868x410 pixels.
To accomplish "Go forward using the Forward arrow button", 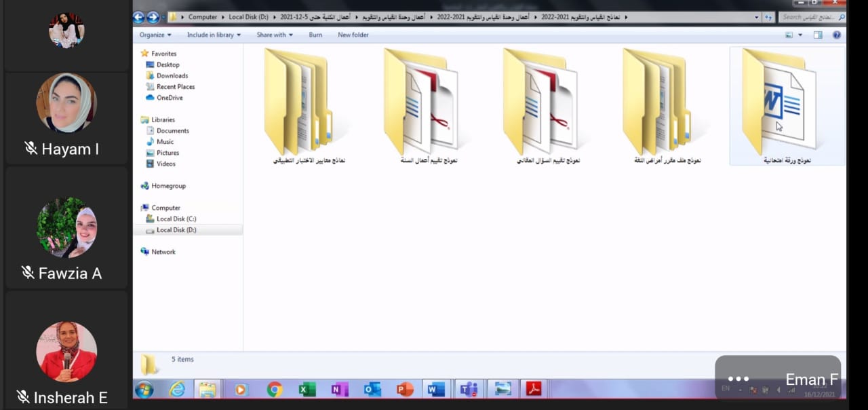I will (x=153, y=17).
